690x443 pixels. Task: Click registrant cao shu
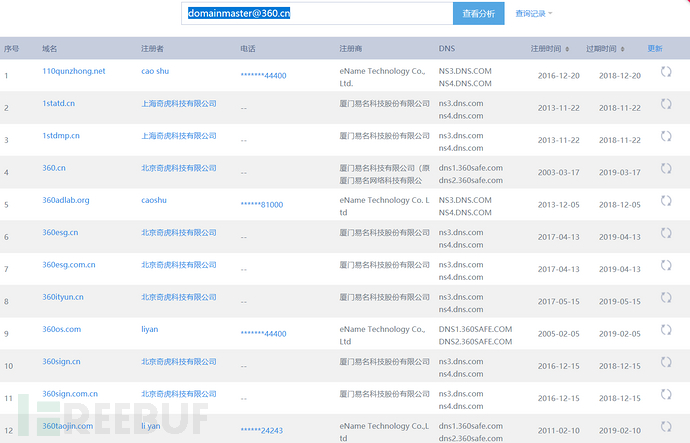(x=155, y=71)
